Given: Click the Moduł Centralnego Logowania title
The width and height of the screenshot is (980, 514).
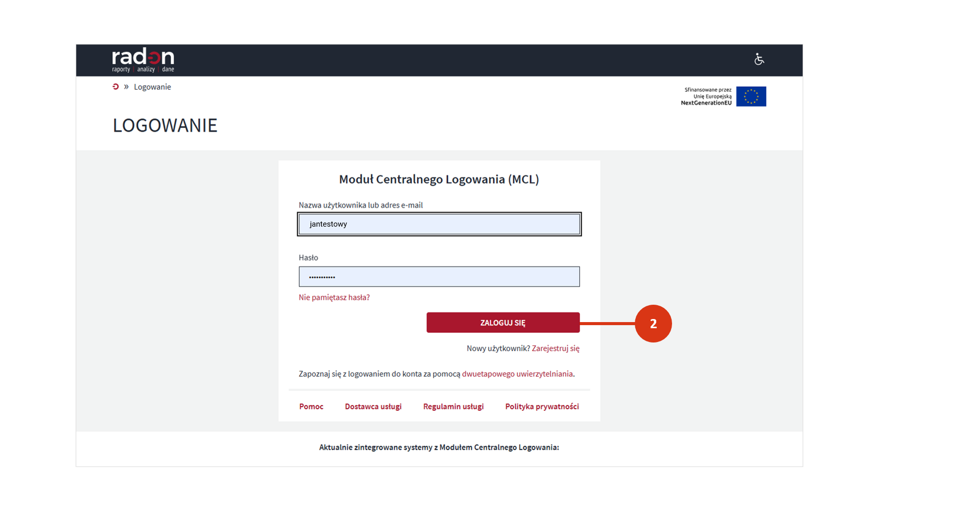Looking at the screenshot, I should (439, 179).
